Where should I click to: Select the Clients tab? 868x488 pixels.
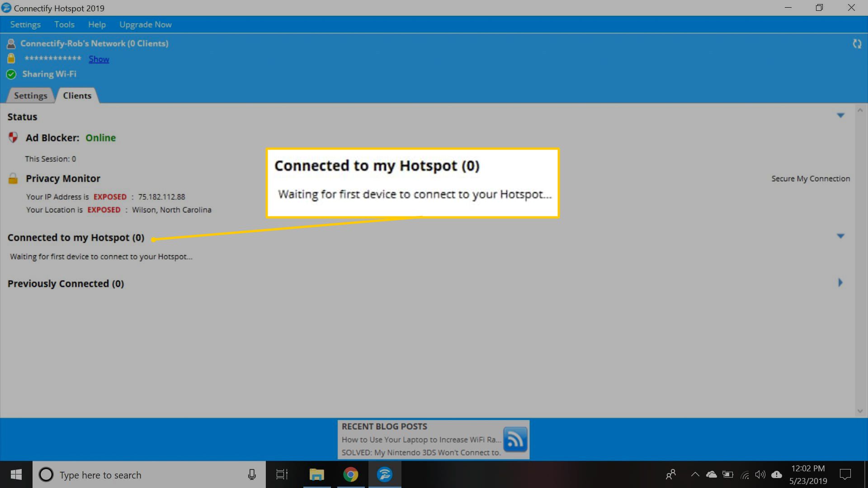point(76,95)
